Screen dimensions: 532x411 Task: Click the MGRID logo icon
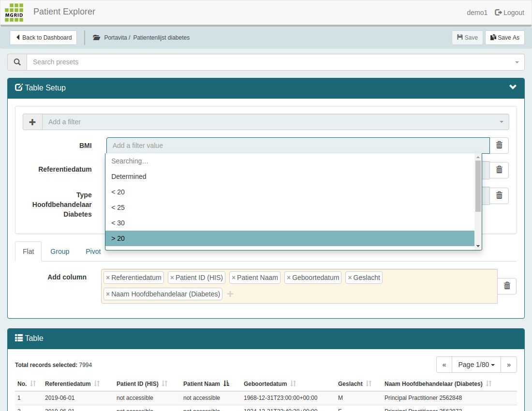[14, 13]
